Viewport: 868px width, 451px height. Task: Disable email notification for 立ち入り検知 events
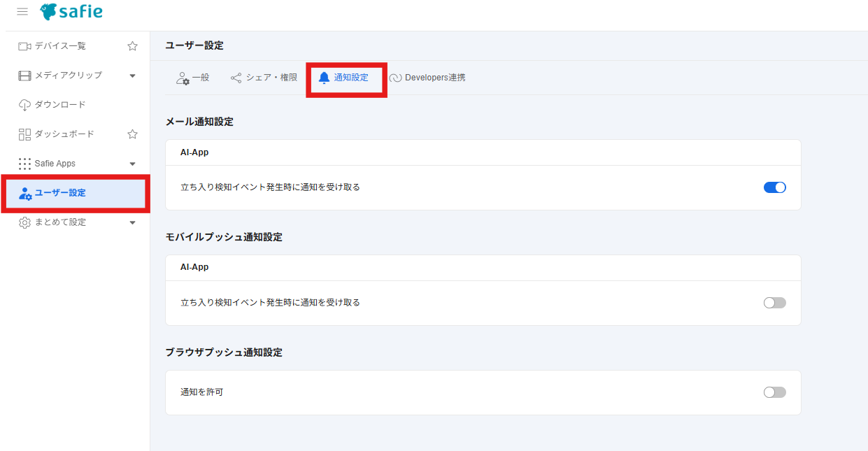pyautogui.click(x=774, y=187)
